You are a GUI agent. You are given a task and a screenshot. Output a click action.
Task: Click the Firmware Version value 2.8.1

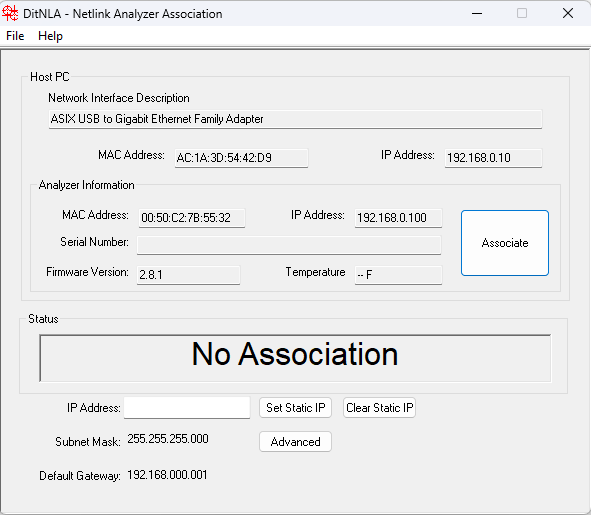click(188, 275)
